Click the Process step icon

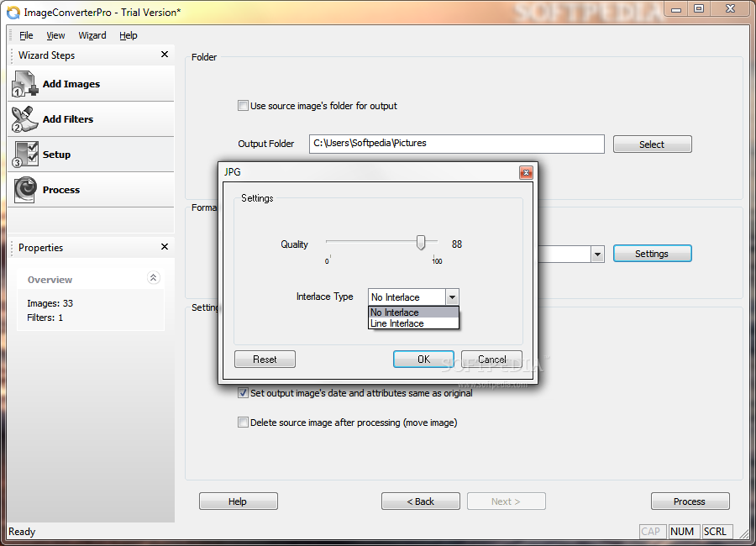[x=25, y=189]
